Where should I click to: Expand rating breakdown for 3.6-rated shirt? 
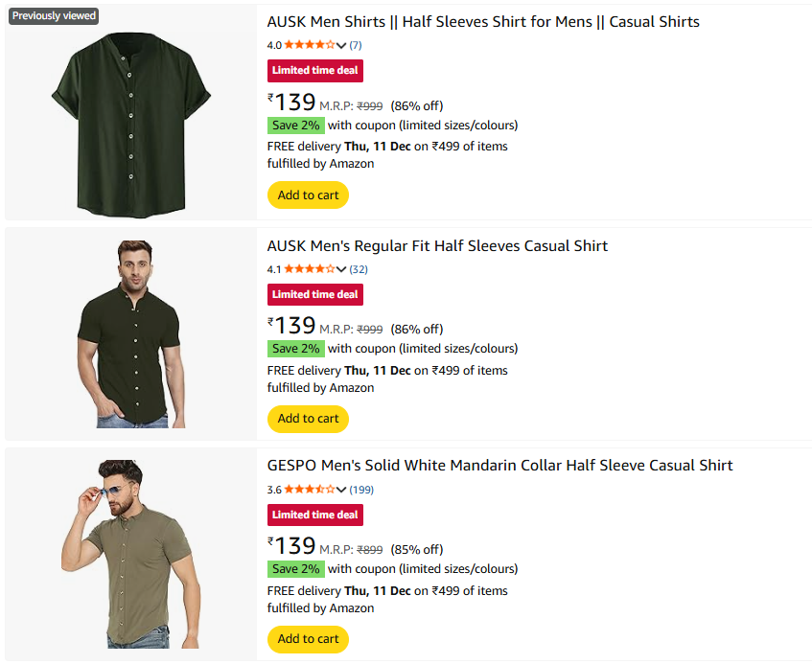[x=341, y=490]
